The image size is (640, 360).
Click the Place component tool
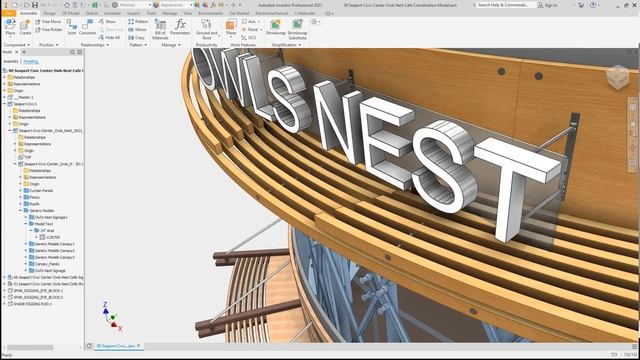(10, 28)
